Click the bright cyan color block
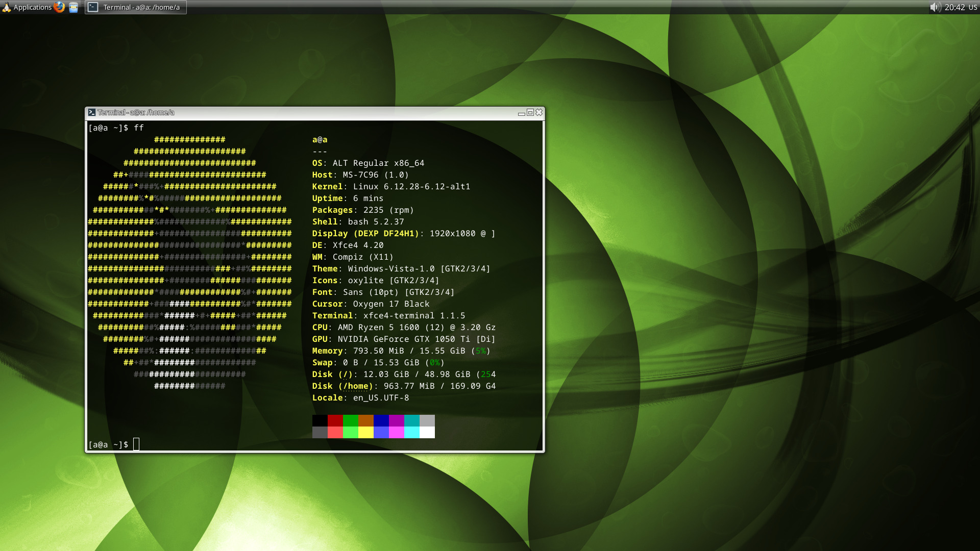 click(x=411, y=432)
